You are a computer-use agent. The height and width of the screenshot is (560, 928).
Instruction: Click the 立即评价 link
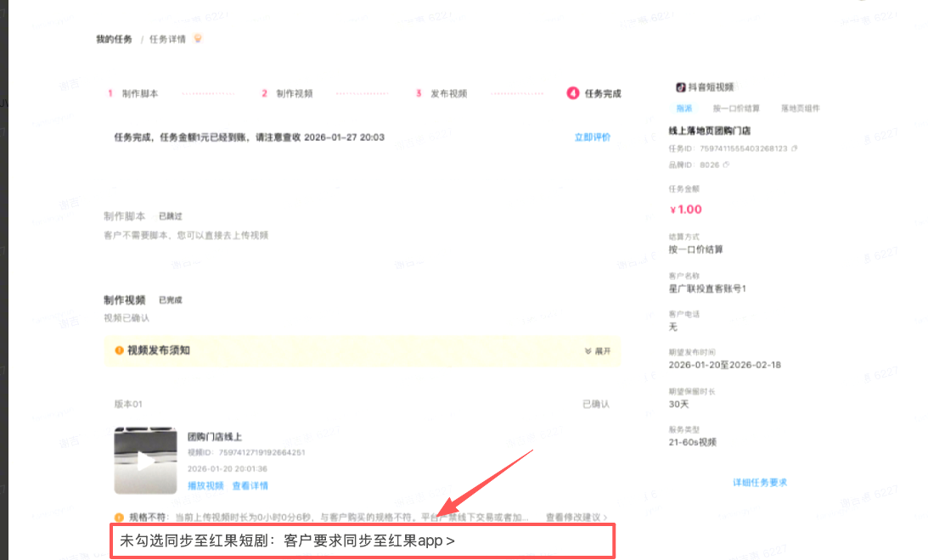(x=592, y=137)
